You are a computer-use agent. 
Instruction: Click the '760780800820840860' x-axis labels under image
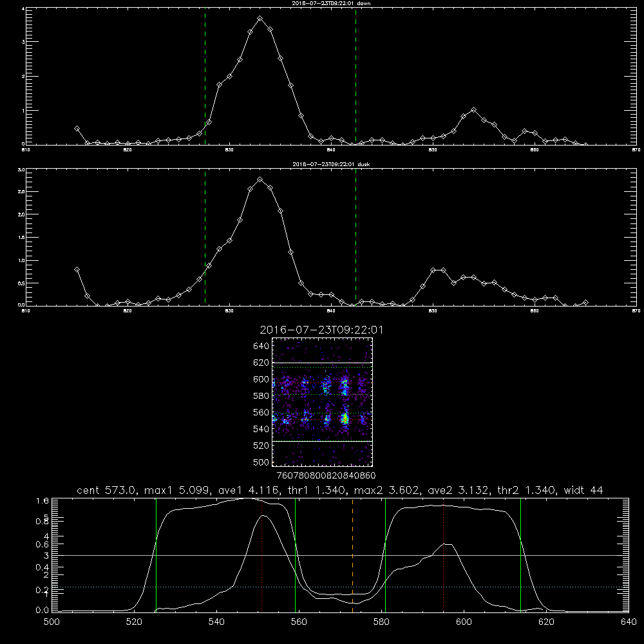[x=326, y=475]
